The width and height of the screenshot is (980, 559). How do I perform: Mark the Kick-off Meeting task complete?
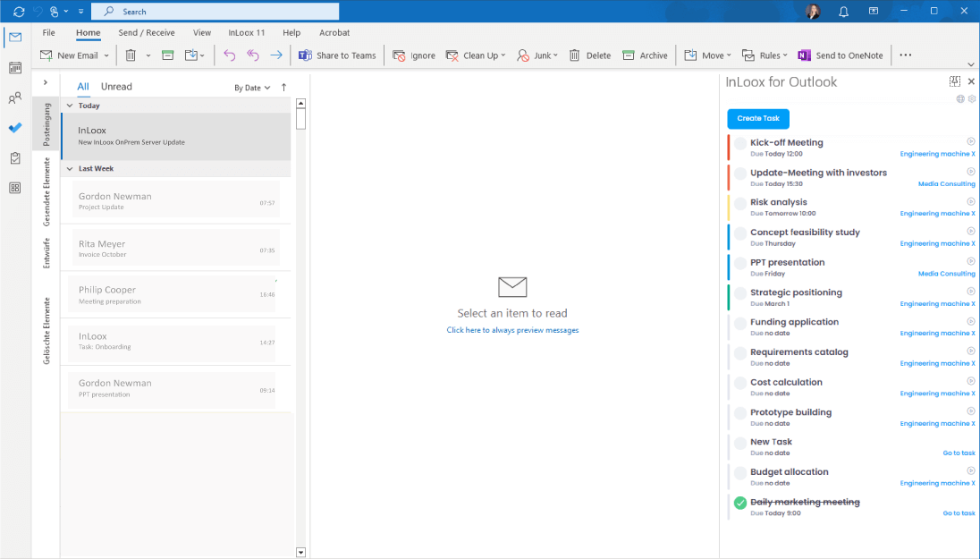pos(739,142)
